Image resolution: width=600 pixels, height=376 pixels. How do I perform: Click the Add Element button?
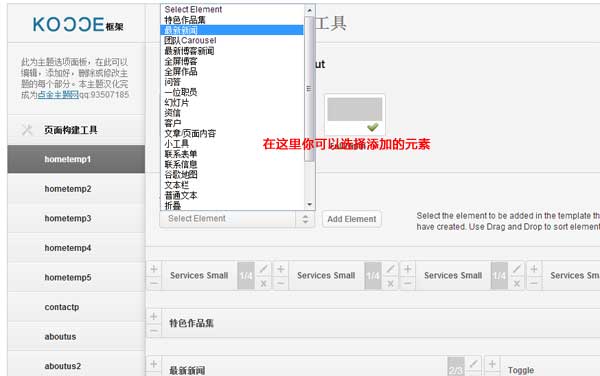[352, 219]
